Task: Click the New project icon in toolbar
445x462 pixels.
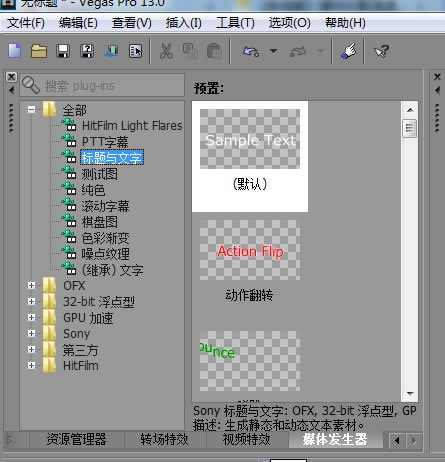Action: coord(15,51)
